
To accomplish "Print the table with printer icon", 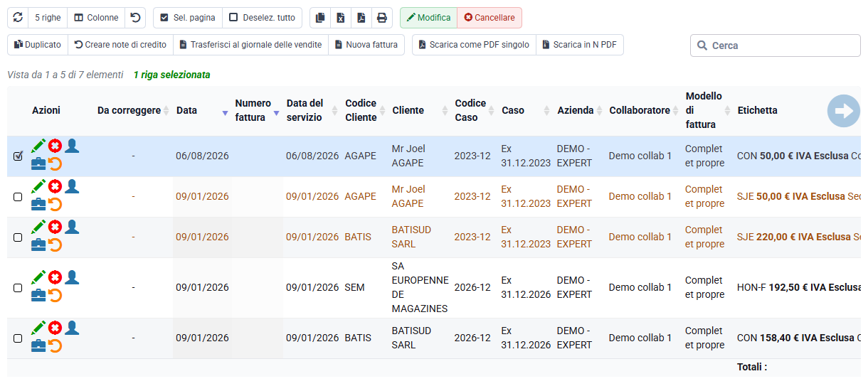I will 382,18.
